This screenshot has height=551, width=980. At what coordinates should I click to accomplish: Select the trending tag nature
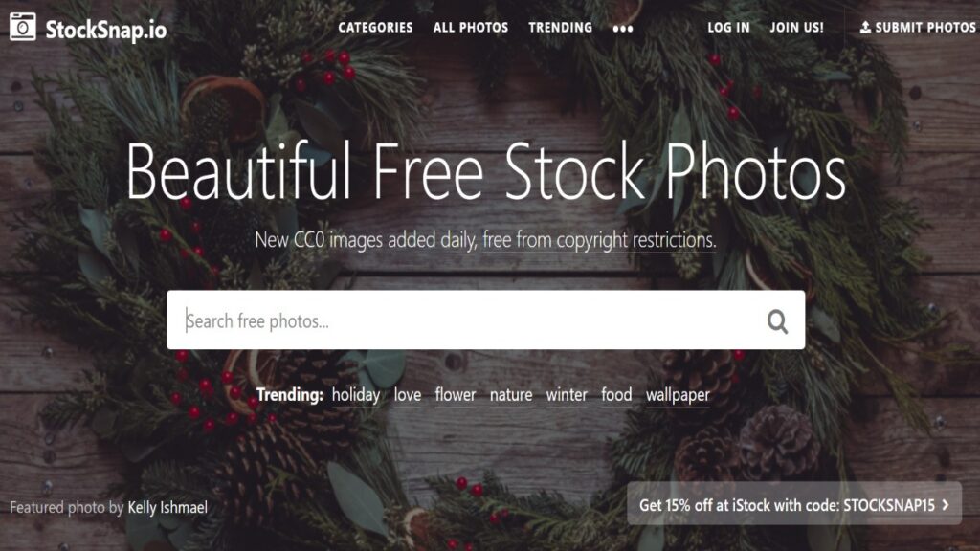(x=511, y=395)
